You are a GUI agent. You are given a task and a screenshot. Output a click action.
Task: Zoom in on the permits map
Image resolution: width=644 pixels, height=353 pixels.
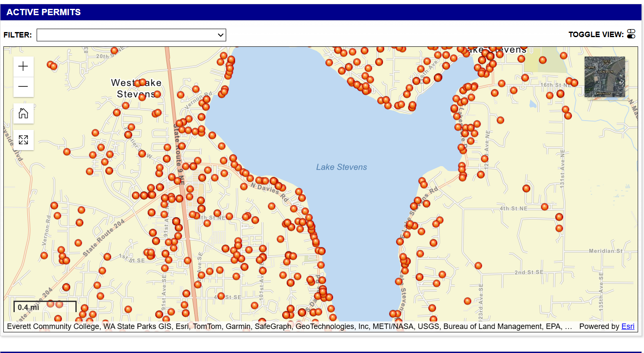coord(23,67)
